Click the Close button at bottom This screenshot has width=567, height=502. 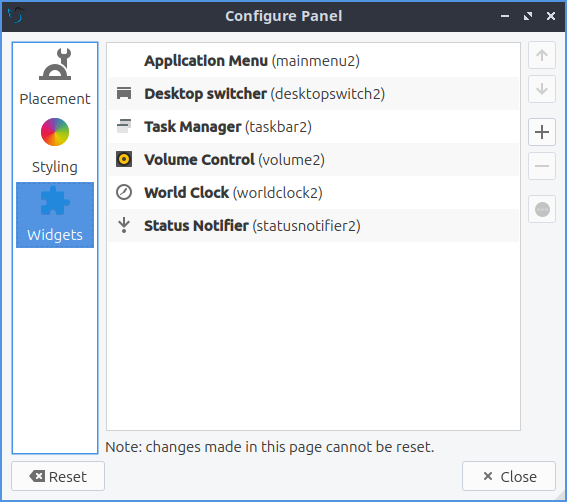click(509, 476)
